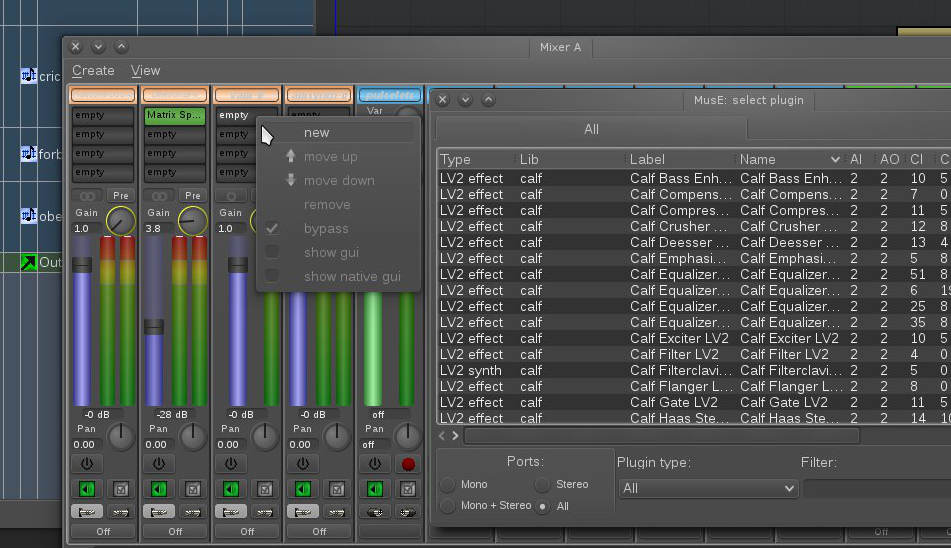
Task: Click the power icon on fifth strip
Action: (374, 464)
